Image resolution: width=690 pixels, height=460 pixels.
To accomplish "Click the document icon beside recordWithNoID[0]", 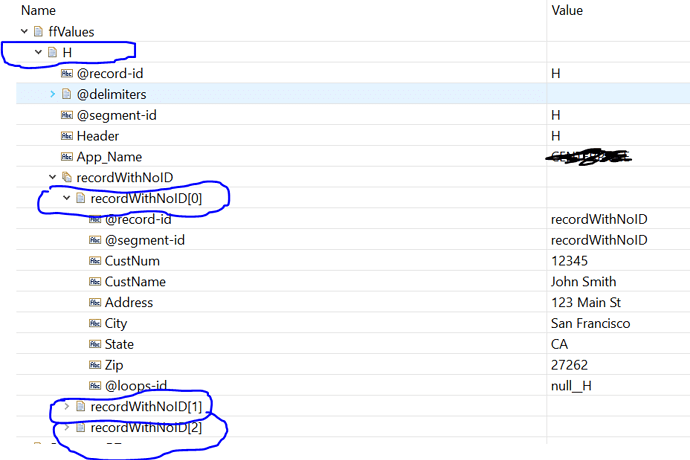I will [x=81, y=198].
